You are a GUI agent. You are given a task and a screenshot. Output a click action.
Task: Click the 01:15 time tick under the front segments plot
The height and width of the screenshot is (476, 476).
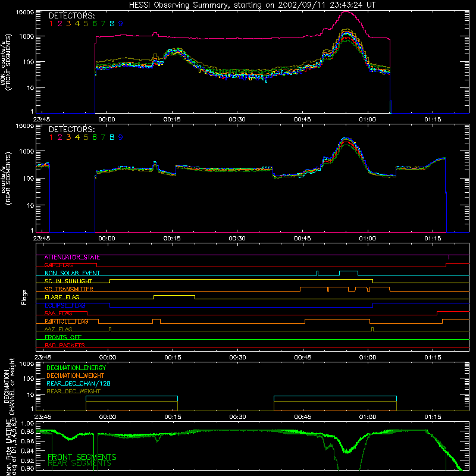tap(433, 120)
